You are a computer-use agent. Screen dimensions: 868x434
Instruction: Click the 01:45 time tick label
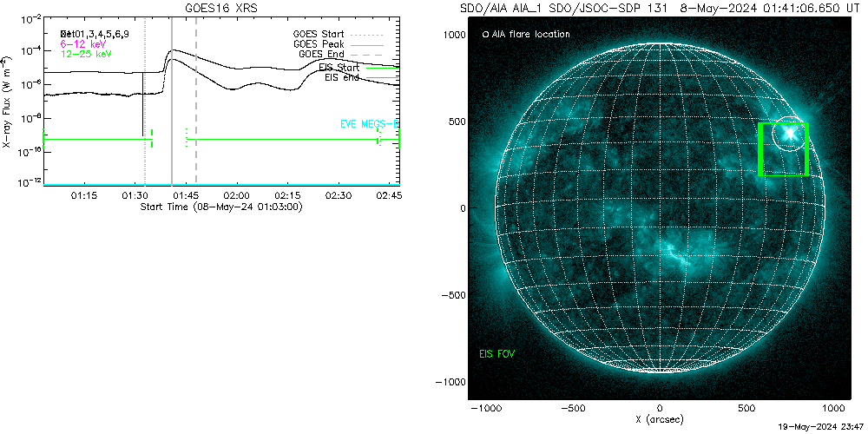click(186, 195)
